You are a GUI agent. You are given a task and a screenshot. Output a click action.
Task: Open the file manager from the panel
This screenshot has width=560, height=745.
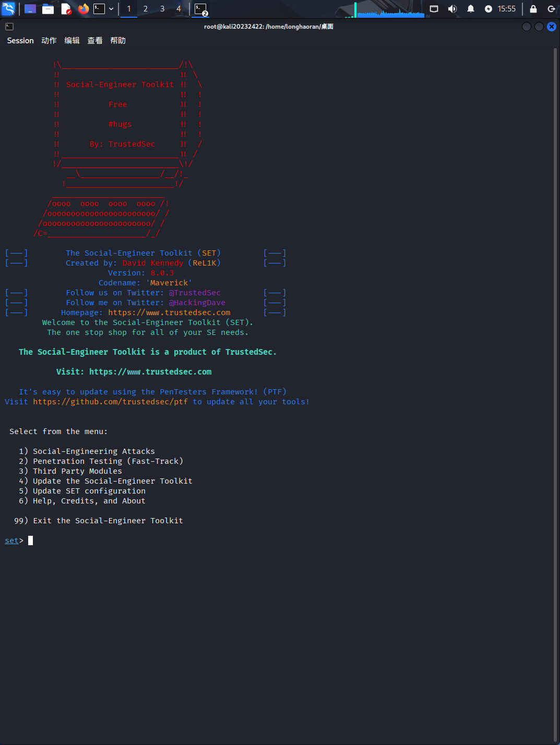(x=48, y=9)
